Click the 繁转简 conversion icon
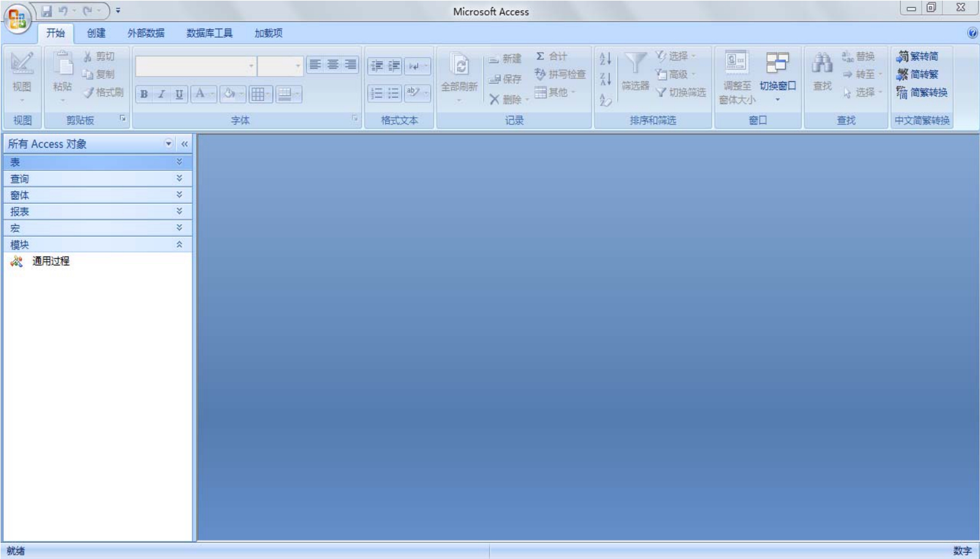 [x=902, y=56]
